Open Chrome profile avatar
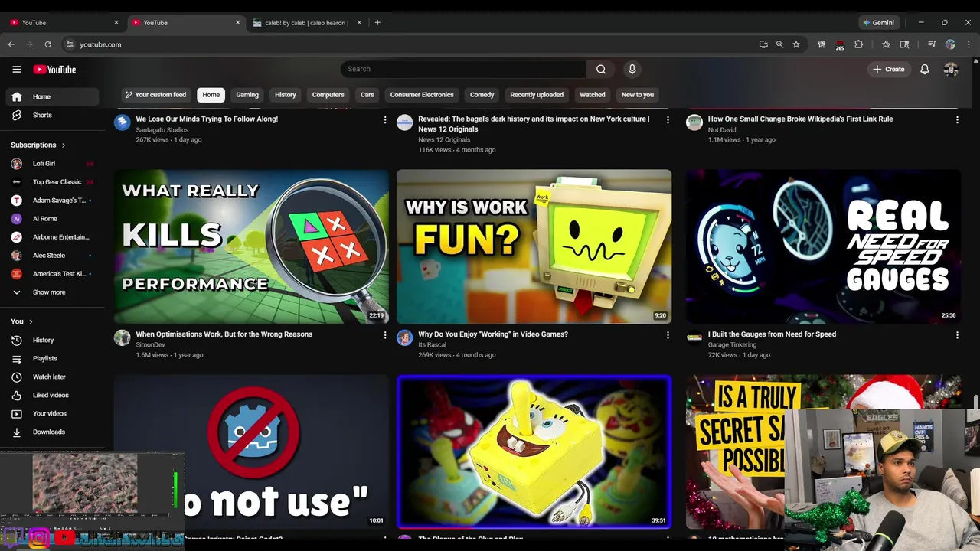 point(950,44)
